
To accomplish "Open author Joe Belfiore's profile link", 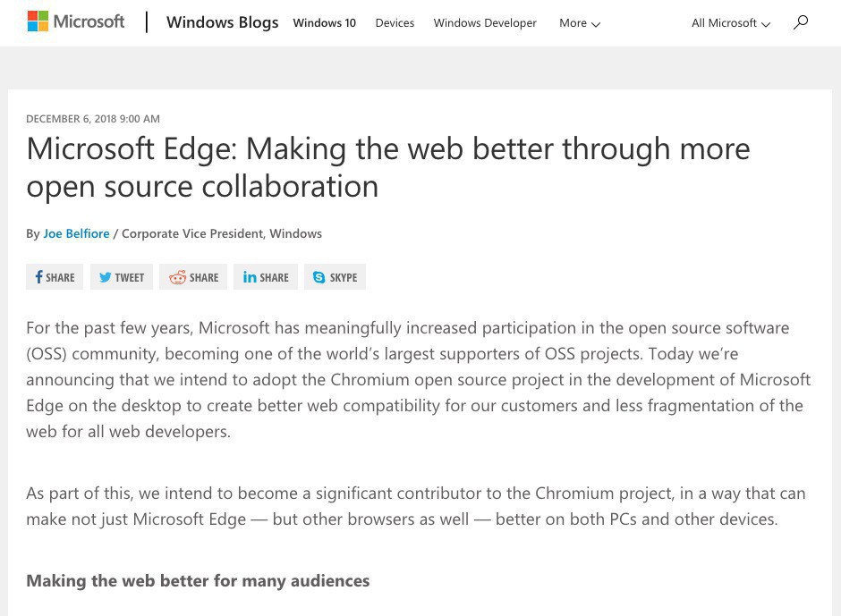I will tap(76, 233).
